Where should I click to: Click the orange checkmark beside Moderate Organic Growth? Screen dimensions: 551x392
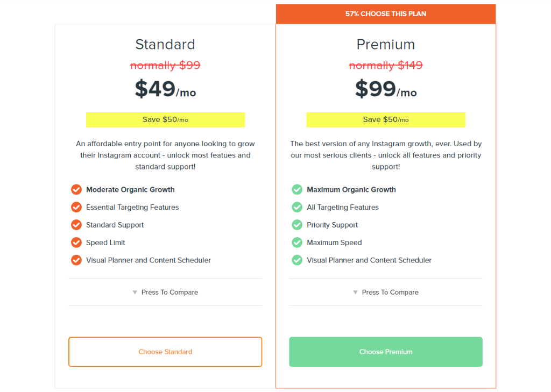point(76,190)
